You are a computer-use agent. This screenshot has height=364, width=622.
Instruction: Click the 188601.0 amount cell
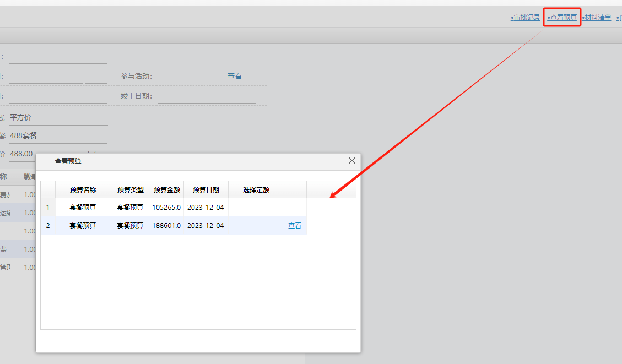(x=166, y=226)
